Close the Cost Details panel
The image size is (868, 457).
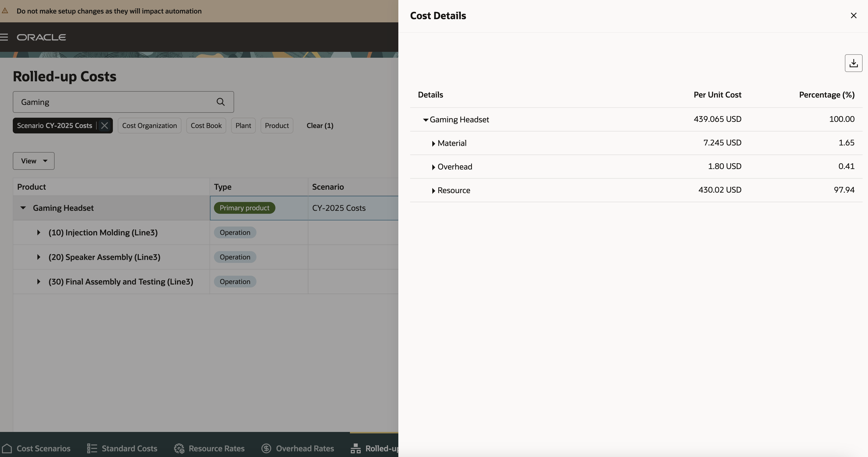point(853,15)
